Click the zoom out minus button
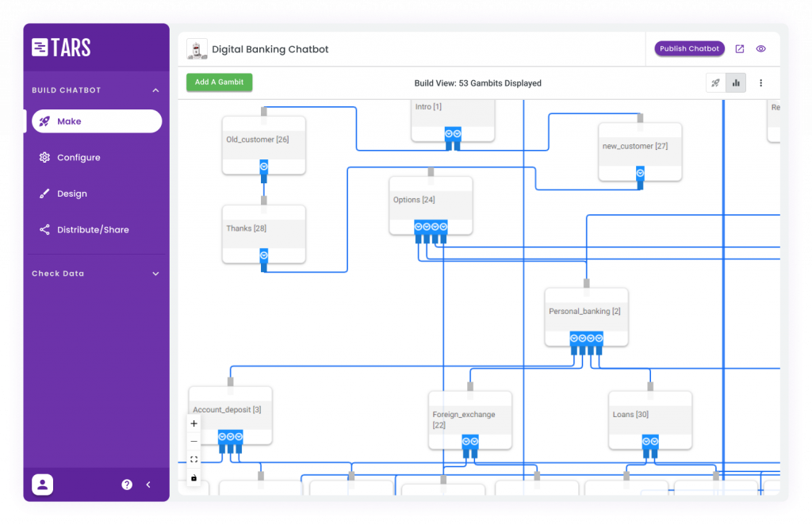The width and height of the screenshot is (812, 525). pos(194,442)
